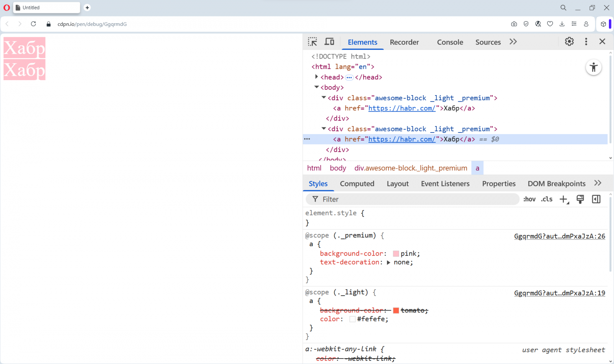This screenshot has height=364, width=614.
Task: Open DevTools settings gear
Action: [569, 42]
